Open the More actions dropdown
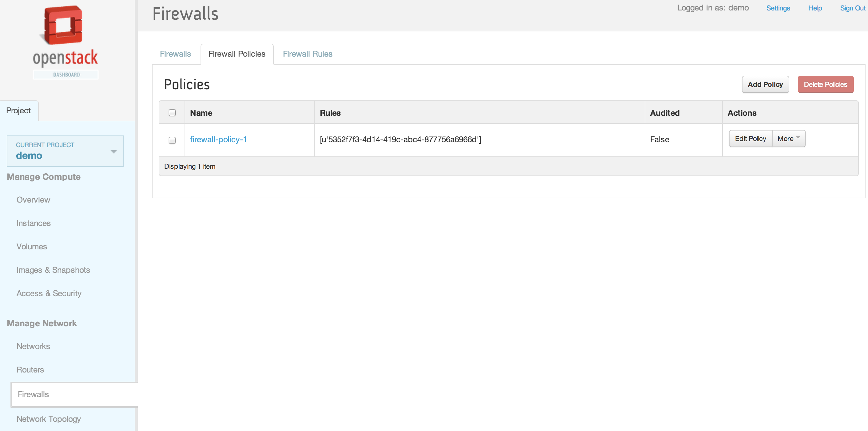868x431 pixels. 788,139
